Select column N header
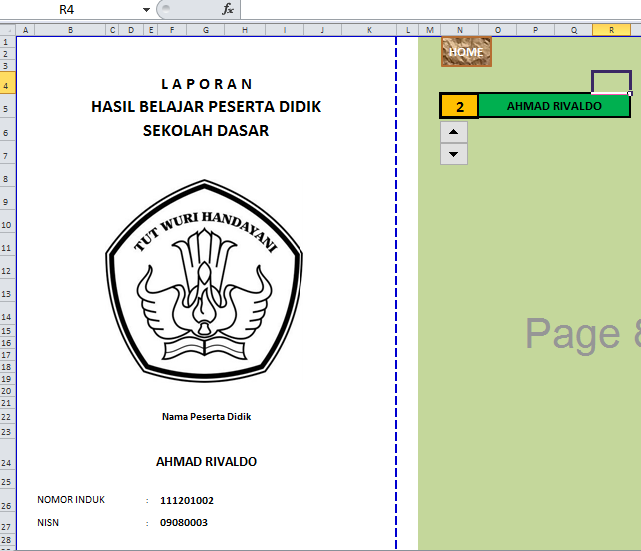 [x=459, y=30]
